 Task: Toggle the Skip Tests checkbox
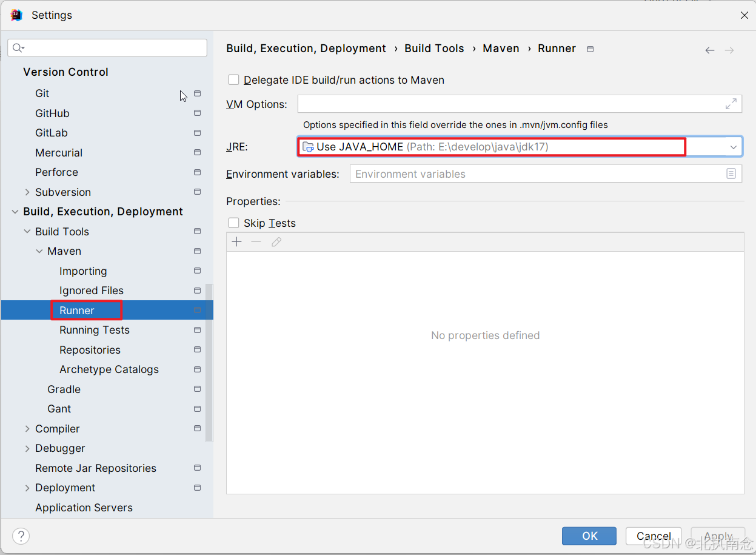[x=233, y=223]
